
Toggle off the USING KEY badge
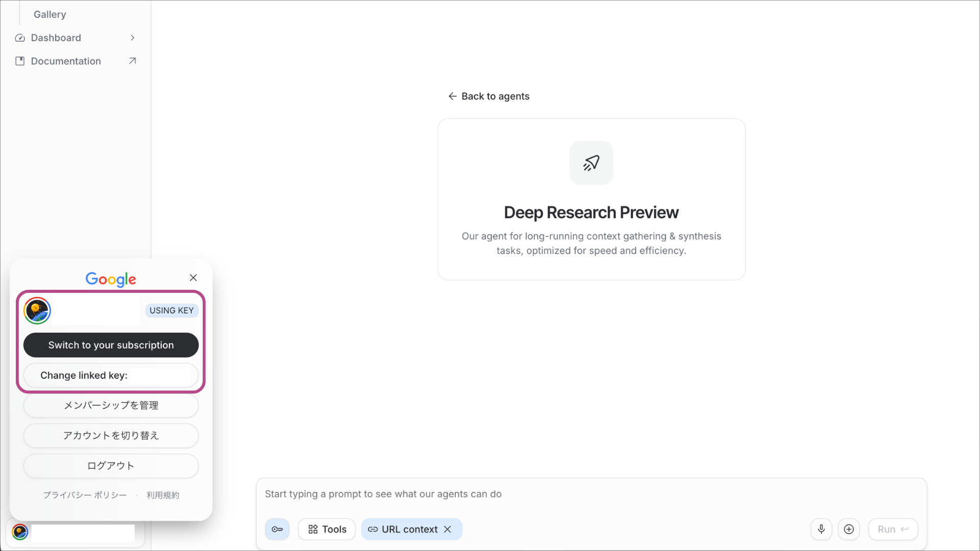click(171, 310)
